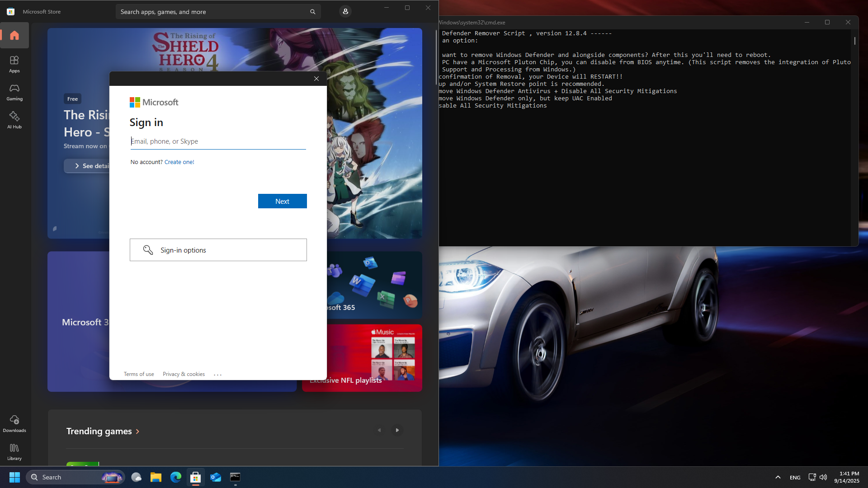Viewport: 868px width, 488px height.
Task: Click the weather widget icon in taskbar
Action: click(x=136, y=477)
